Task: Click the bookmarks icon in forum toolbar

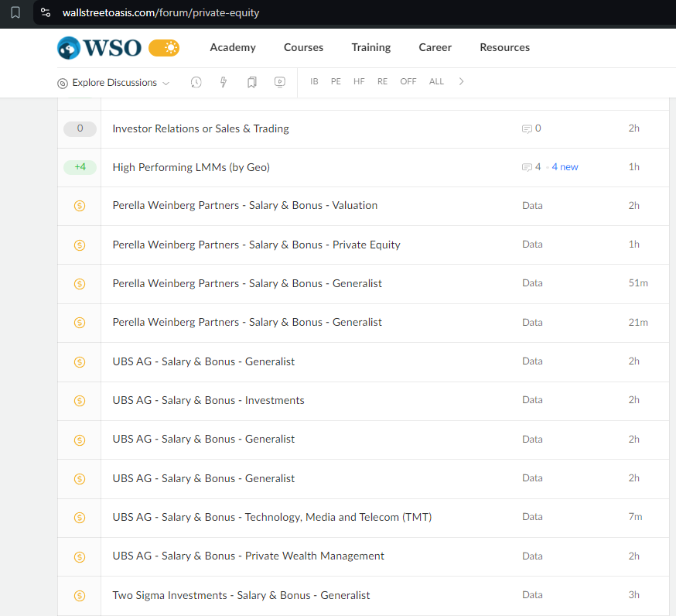Action: pos(252,82)
